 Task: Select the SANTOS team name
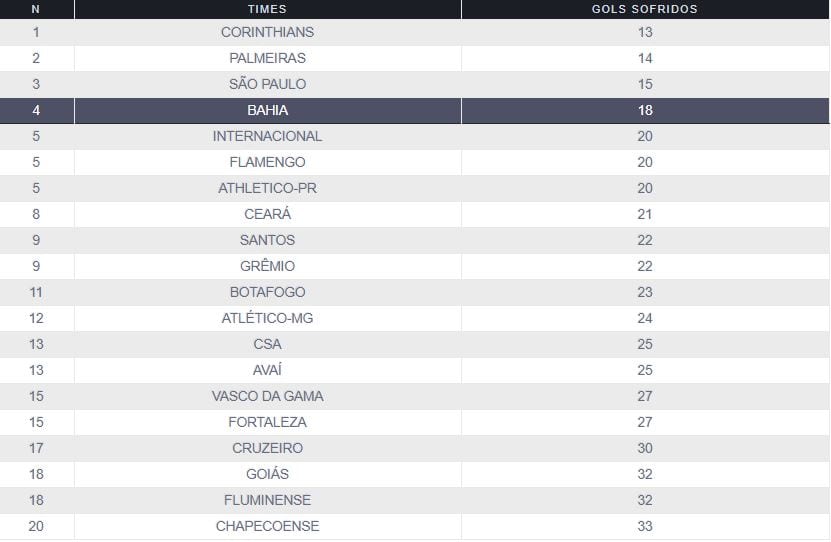click(x=267, y=240)
